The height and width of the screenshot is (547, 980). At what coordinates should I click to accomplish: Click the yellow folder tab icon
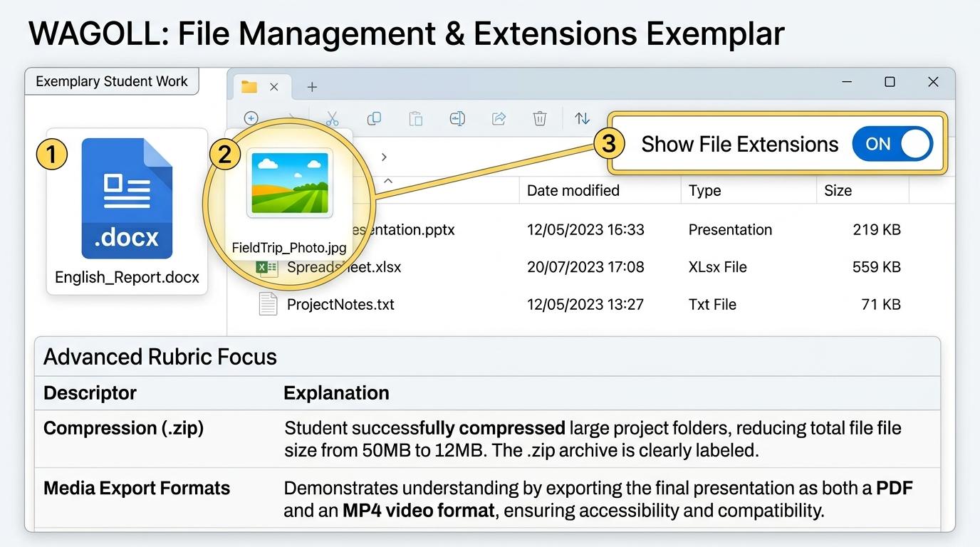(249, 87)
